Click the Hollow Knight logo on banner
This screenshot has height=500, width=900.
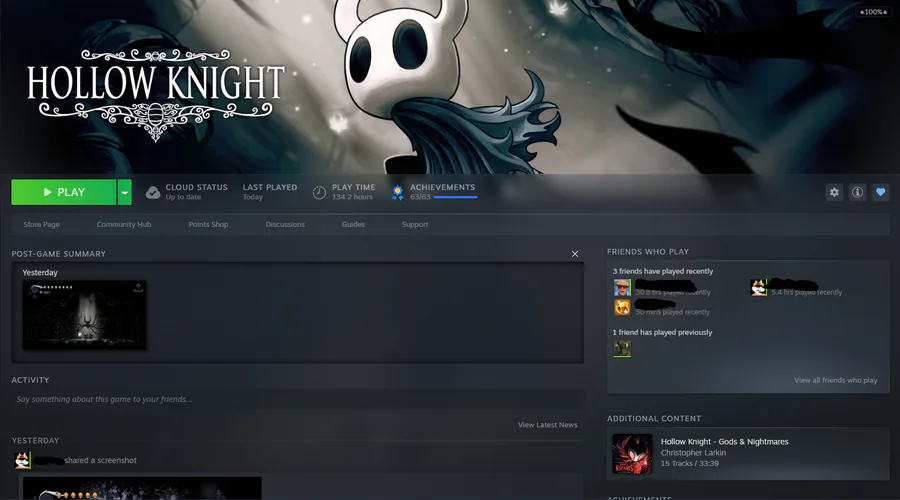[156, 95]
